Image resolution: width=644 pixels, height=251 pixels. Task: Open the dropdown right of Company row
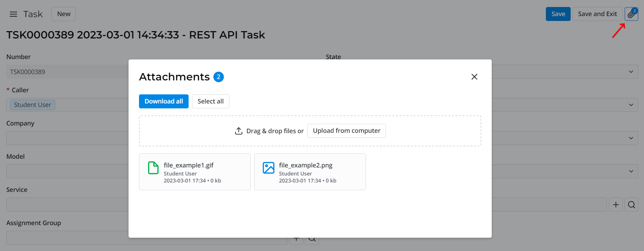(631, 138)
